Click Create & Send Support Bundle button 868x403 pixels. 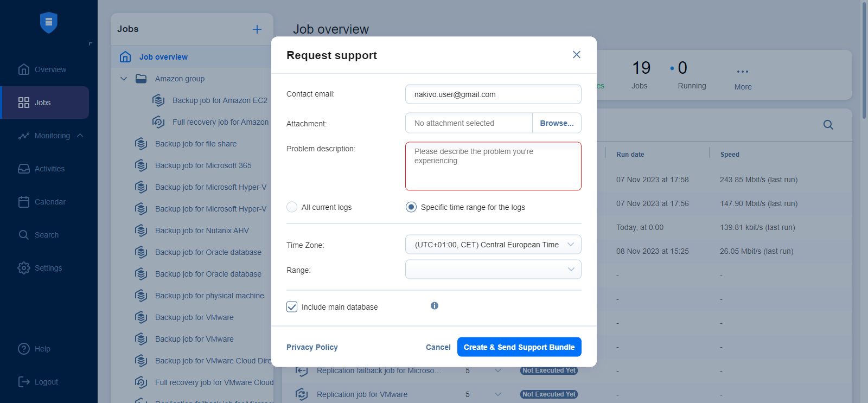point(519,347)
